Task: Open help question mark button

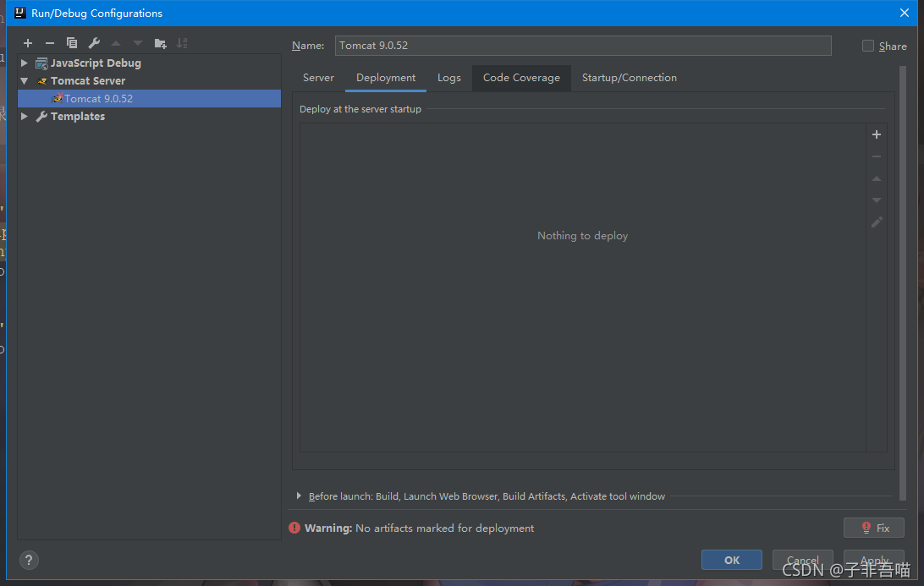Action: point(29,560)
